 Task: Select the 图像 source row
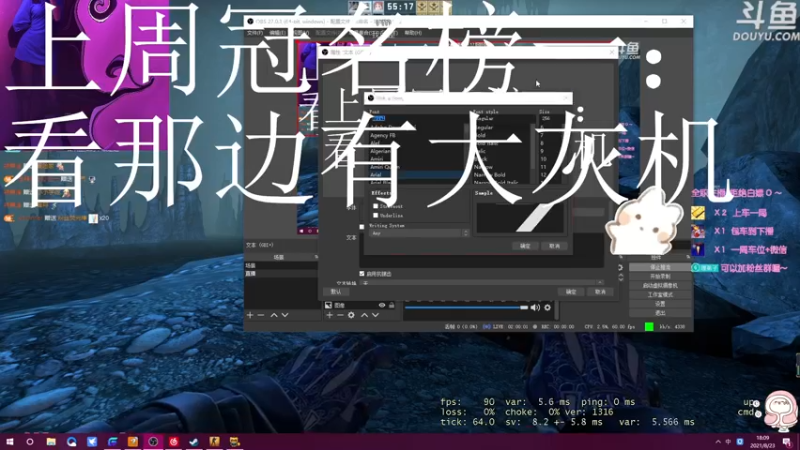[x=360, y=305]
